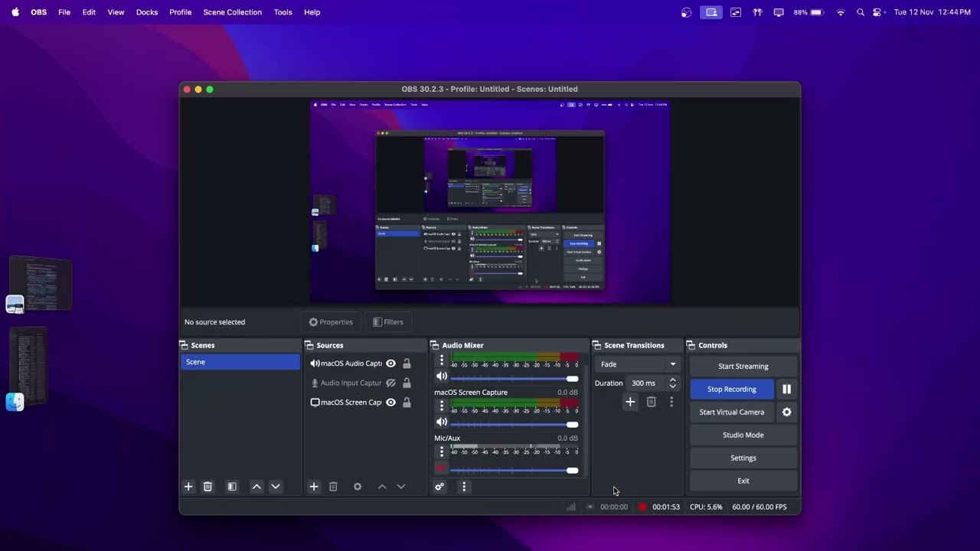Open source properties gear in Sources panel
Viewport: 980px width, 551px height.
click(358, 487)
